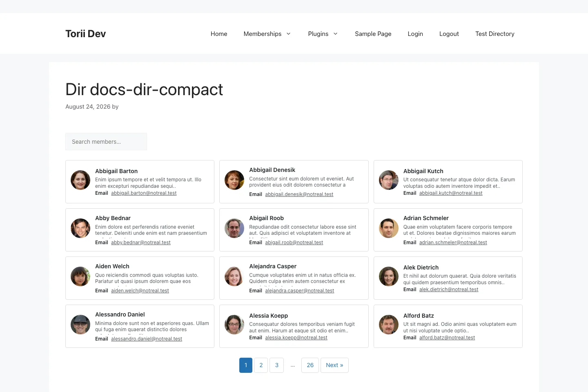The width and height of the screenshot is (588, 392).
Task: Open abbigail.kutch@notreal.test email link
Action: click(x=451, y=193)
